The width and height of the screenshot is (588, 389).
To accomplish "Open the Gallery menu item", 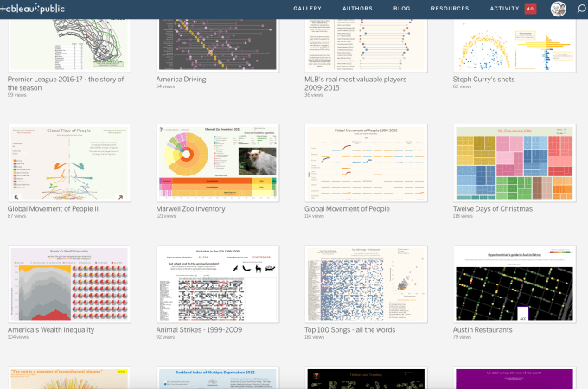I will tap(307, 9).
